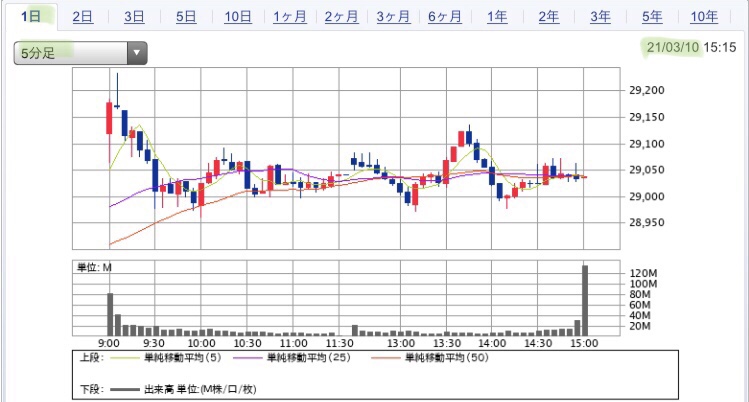The image size is (749, 402).
Task: Click the 単純移動平均(25) legend entry
Action: [309, 358]
